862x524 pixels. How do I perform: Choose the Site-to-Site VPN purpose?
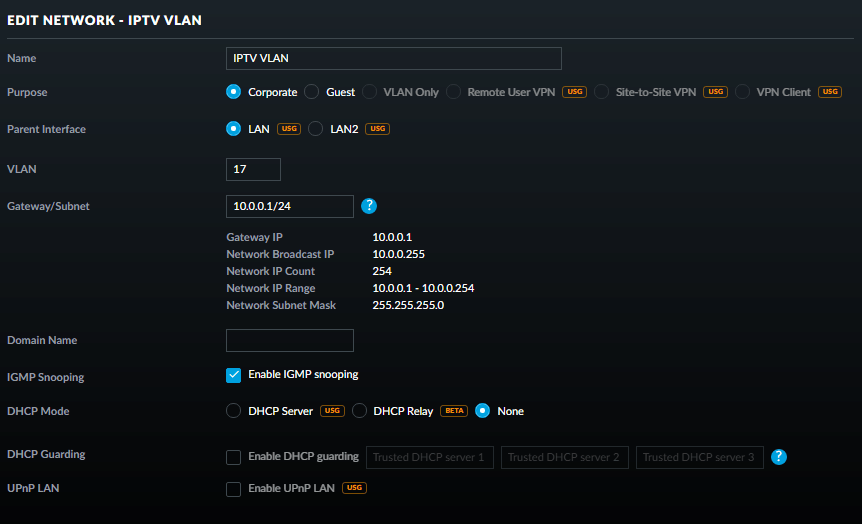601,92
